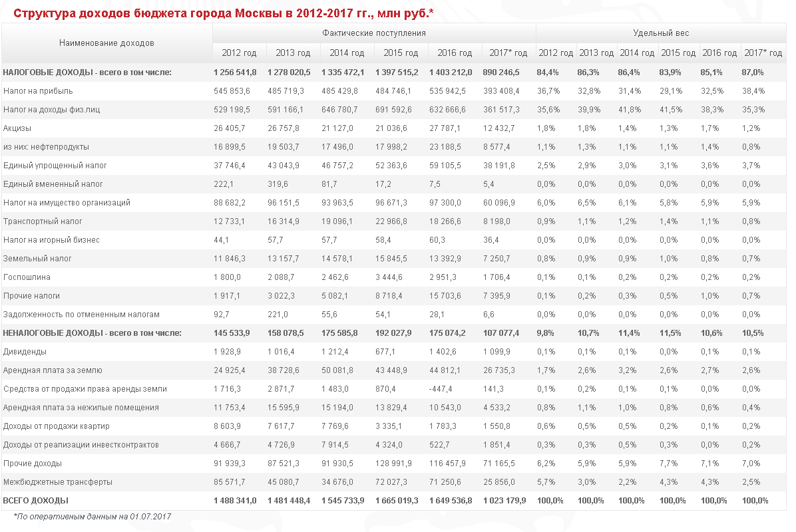Click the red title about Moscow budget revenue structure
Screen dimensions: 796x532
pyautogui.click(x=224, y=13)
